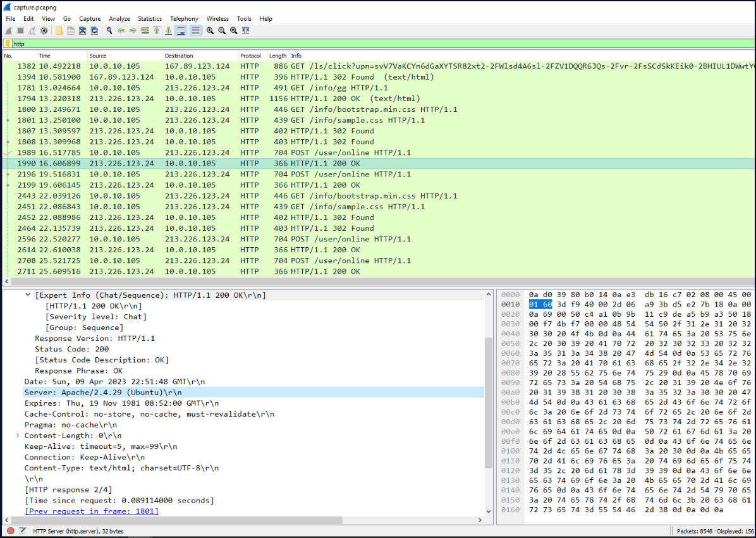This screenshot has height=538, width=756.
Task: Start a new packet capture (shark fin)
Action: [8, 31]
